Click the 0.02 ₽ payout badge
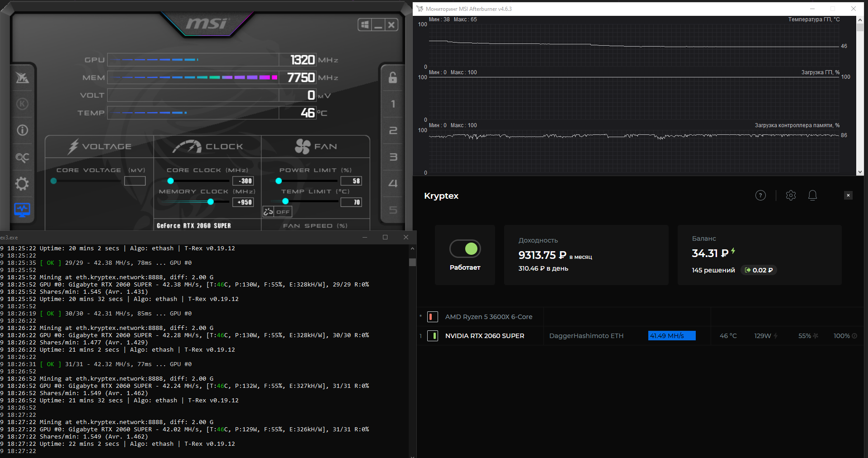 tap(759, 270)
